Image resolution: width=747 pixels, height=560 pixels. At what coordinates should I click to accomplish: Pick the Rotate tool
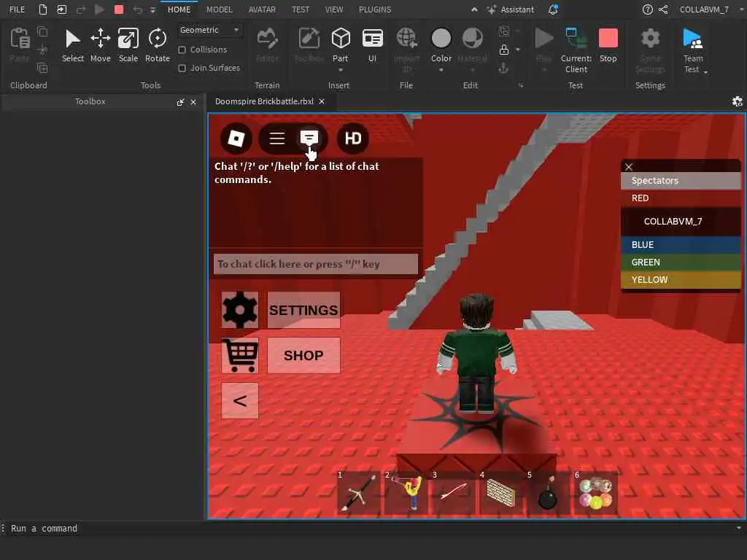point(158,45)
